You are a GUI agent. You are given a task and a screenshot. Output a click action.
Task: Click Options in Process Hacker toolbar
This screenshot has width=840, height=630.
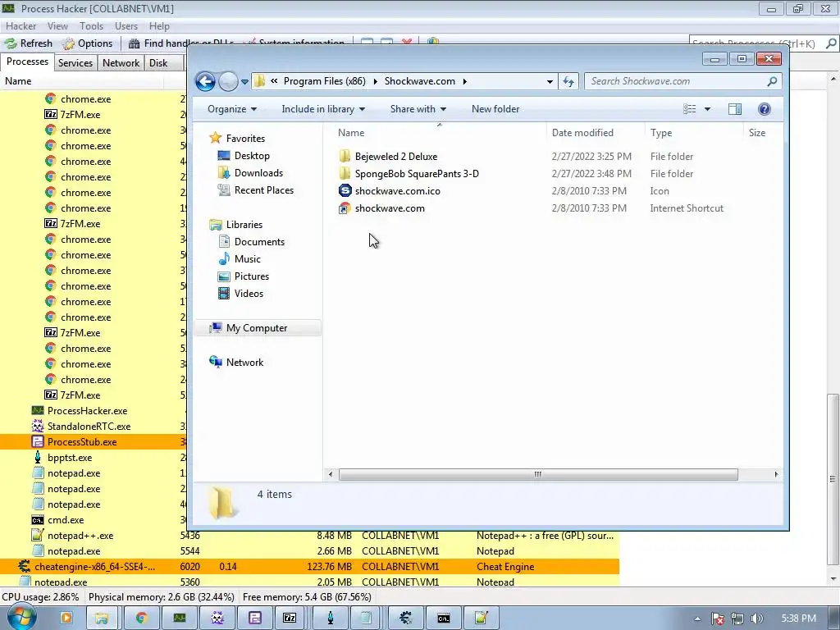click(x=87, y=43)
